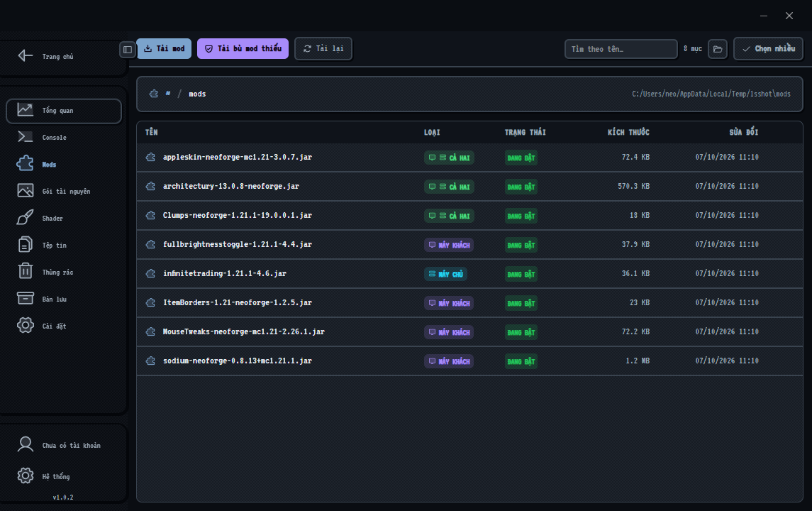Viewport: 812px width, 511px height.
Task: Click the ItemBorders mod puzzle icon
Action: pyautogui.click(x=150, y=302)
